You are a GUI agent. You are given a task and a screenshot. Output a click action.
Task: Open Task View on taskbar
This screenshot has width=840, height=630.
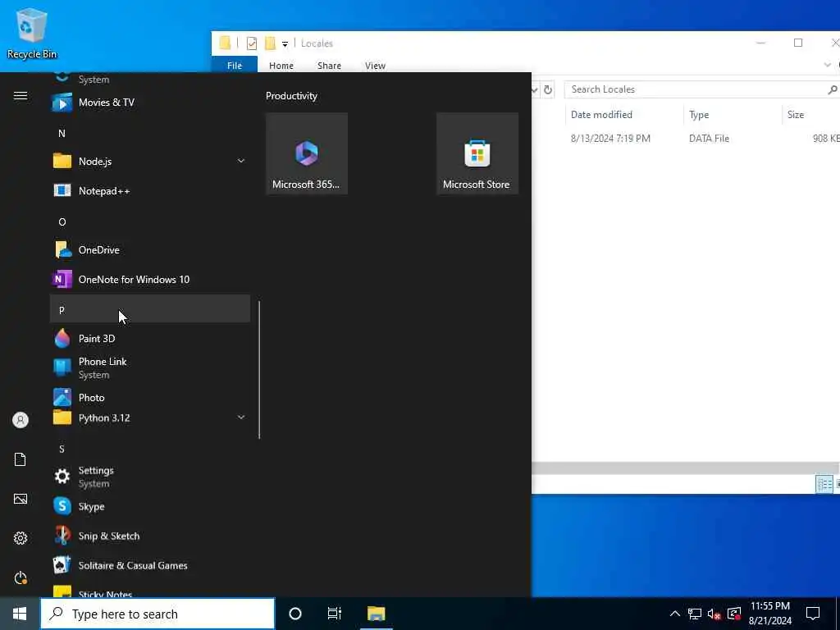click(335, 614)
